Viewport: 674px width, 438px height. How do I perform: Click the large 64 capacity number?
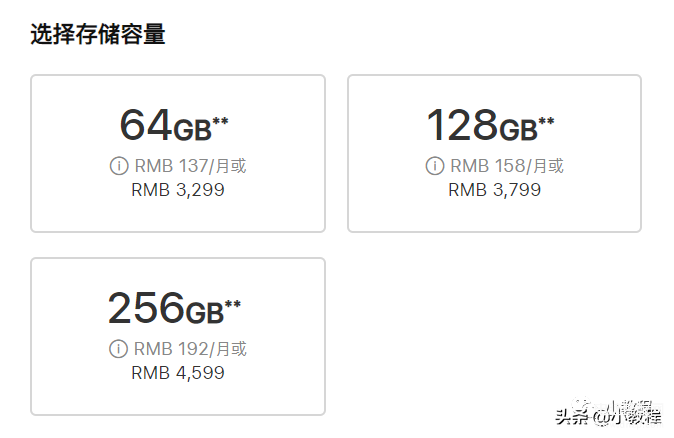coord(146,125)
